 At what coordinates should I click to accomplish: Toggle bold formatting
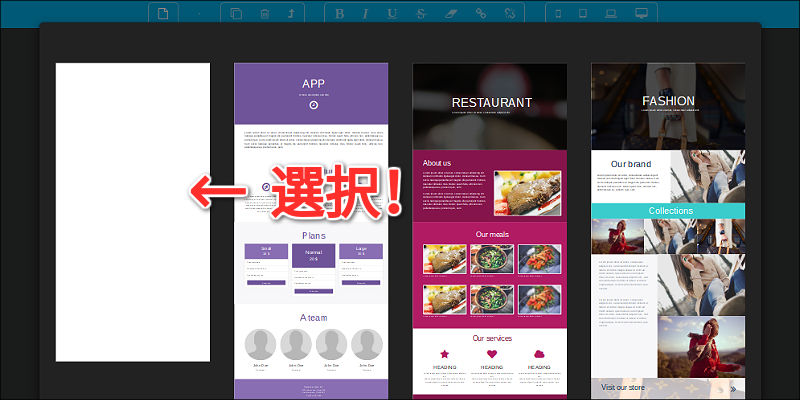pyautogui.click(x=339, y=14)
